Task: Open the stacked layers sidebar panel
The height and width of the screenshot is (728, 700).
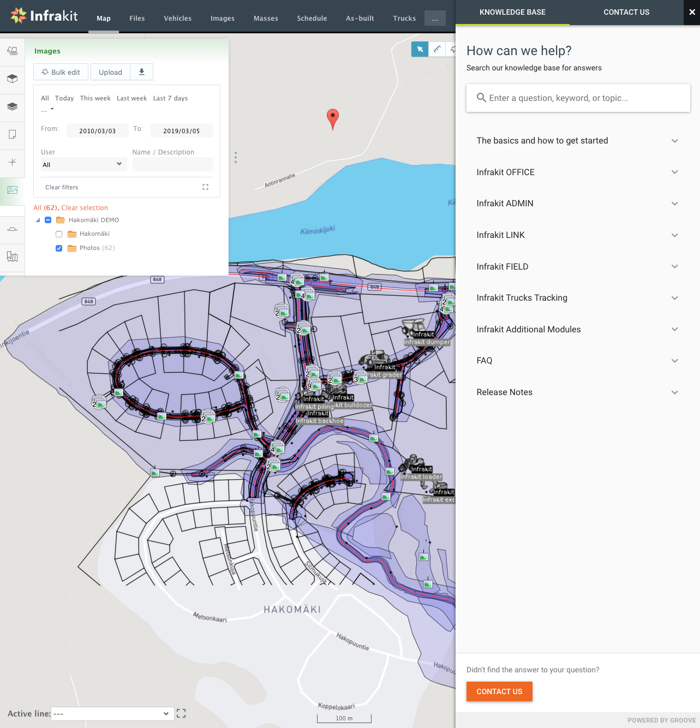Action: click(x=12, y=106)
